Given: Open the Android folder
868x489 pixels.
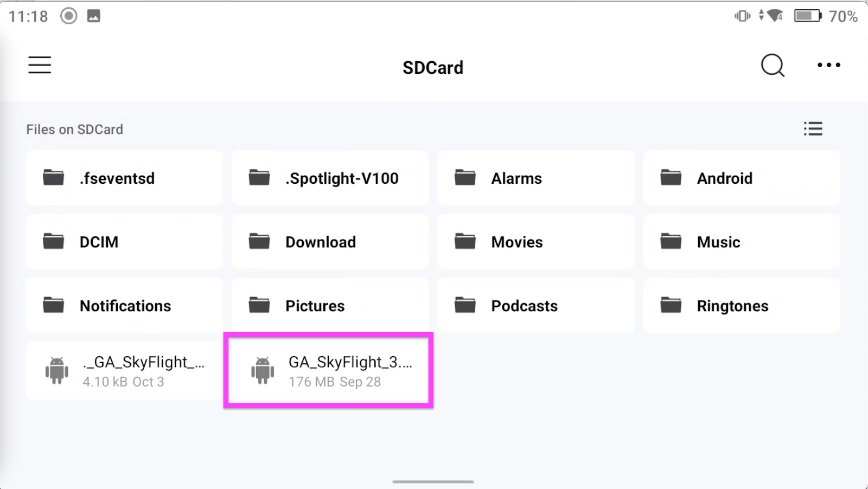Looking at the screenshot, I should [x=742, y=178].
